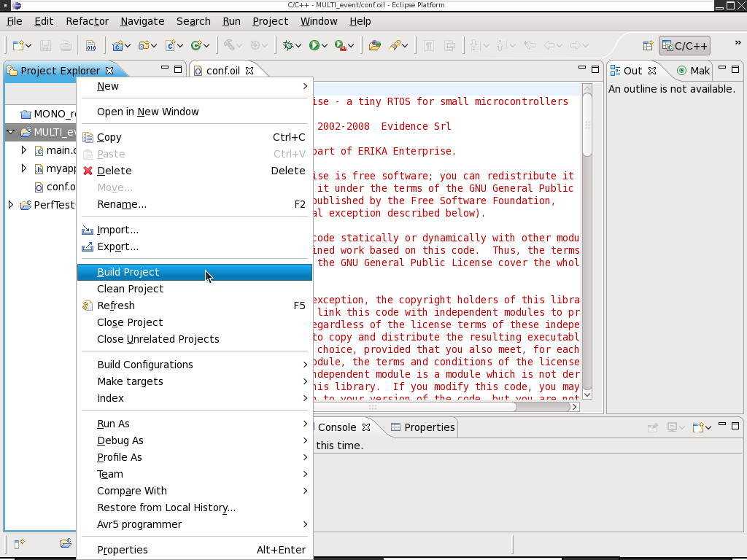
Task: Choose Properties in the context menu
Action: coord(194,550)
